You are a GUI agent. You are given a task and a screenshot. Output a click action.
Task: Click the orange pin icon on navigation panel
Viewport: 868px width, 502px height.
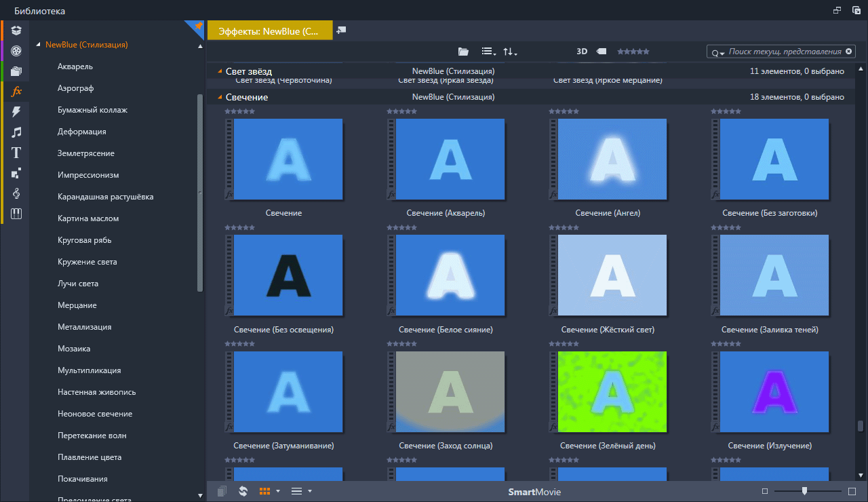198,26
